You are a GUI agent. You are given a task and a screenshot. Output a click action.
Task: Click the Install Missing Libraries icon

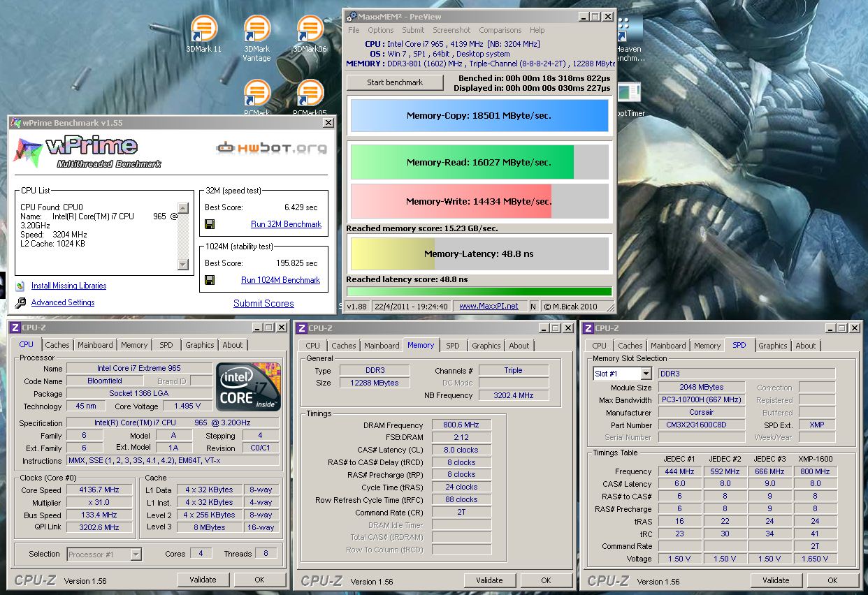pos(19,286)
